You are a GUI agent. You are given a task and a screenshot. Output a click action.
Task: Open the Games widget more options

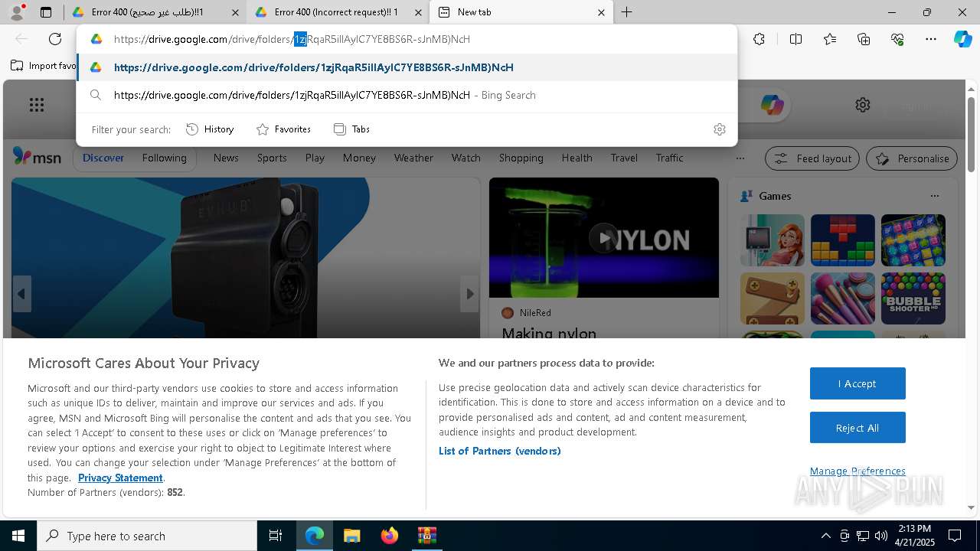(x=934, y=196)
